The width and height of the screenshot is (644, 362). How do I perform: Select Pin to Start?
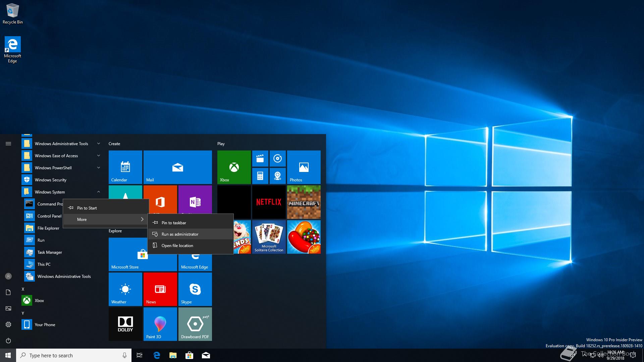click(106, 208)
